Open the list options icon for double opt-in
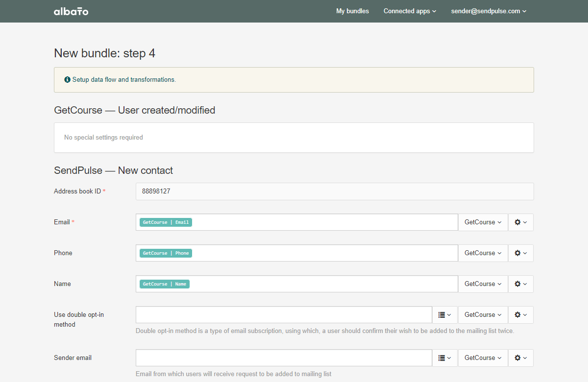The height and width of the screenshot is (382, 588). pos(444,315)
